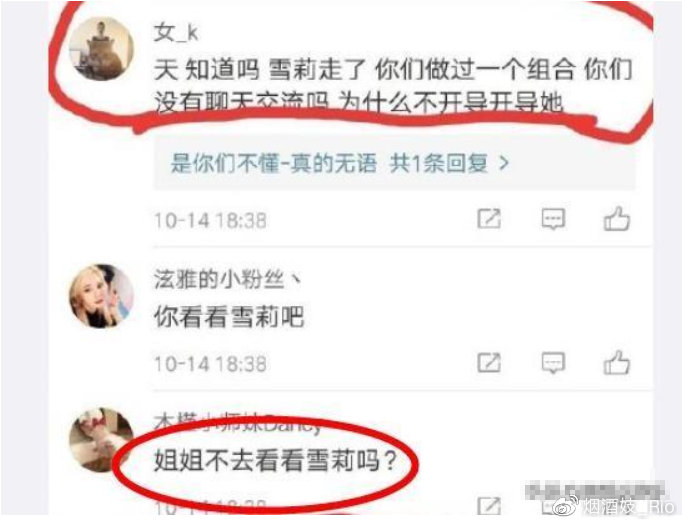Click the first comment text about 雪莉走了
The image size is (682, 525).
point(393,86)
